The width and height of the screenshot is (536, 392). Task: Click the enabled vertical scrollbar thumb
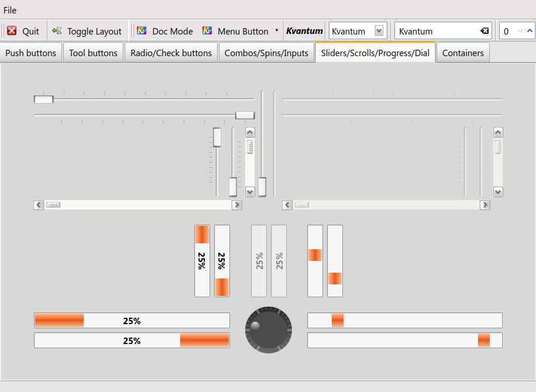tap(250, 147)
